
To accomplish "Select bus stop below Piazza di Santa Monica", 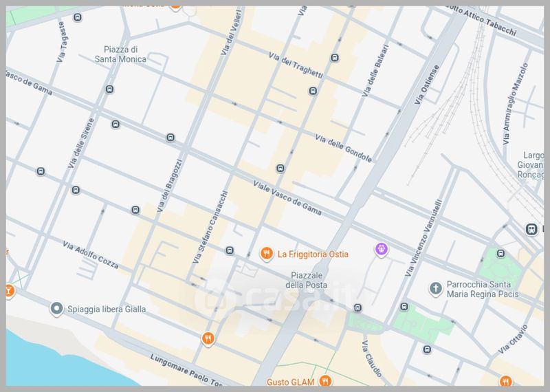I will point(110,89).
